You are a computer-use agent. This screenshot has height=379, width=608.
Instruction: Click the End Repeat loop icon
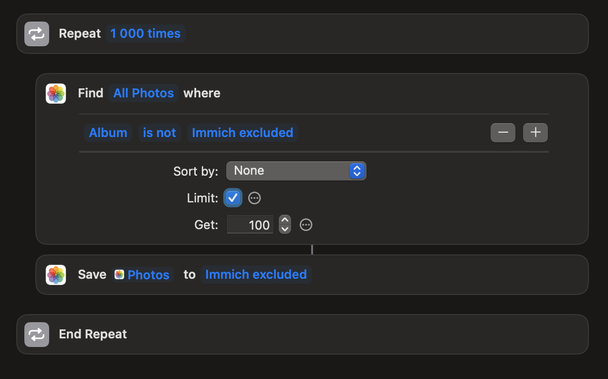pyautogui.click(x=36, y=334)
